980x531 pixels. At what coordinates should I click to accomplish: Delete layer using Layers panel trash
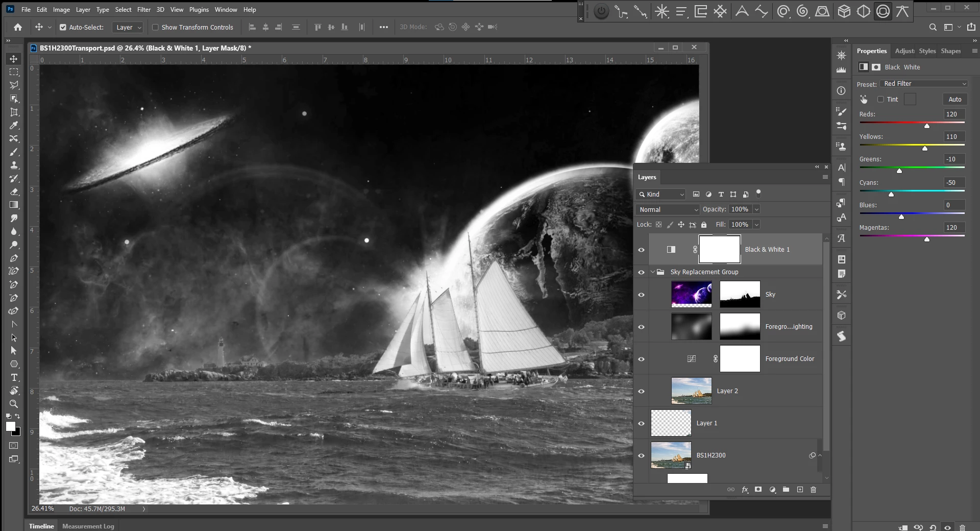(x=814, y=490)
